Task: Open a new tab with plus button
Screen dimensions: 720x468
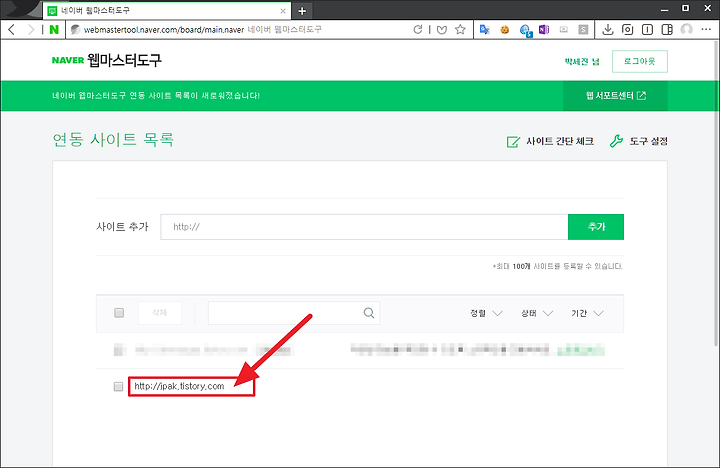Action: [x=302, y=11]
